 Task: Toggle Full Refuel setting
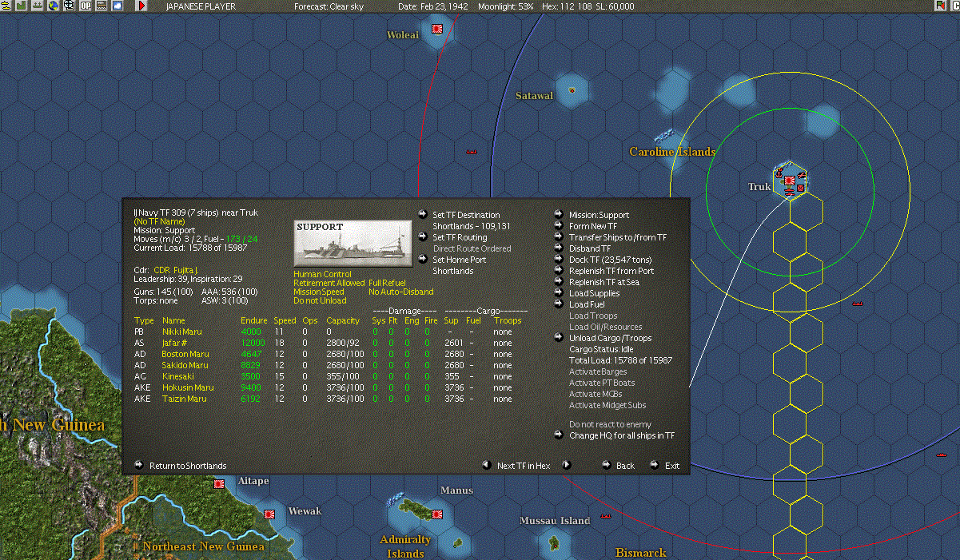pyautogui.click(x=387, y=283)
